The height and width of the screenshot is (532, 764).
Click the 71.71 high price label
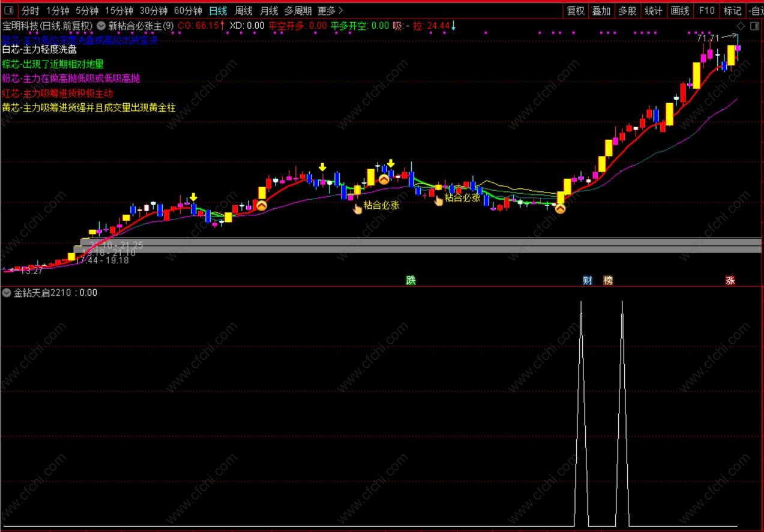click(x=708, y=38)
